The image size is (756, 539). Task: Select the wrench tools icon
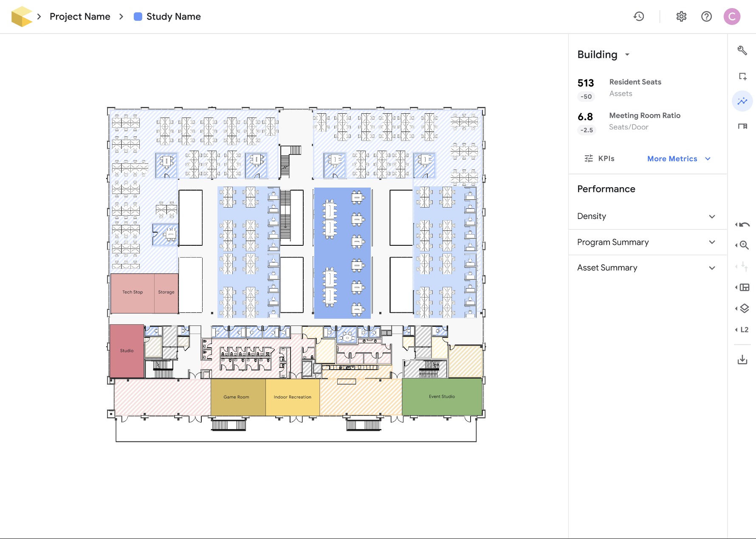(x=742, y=50)
